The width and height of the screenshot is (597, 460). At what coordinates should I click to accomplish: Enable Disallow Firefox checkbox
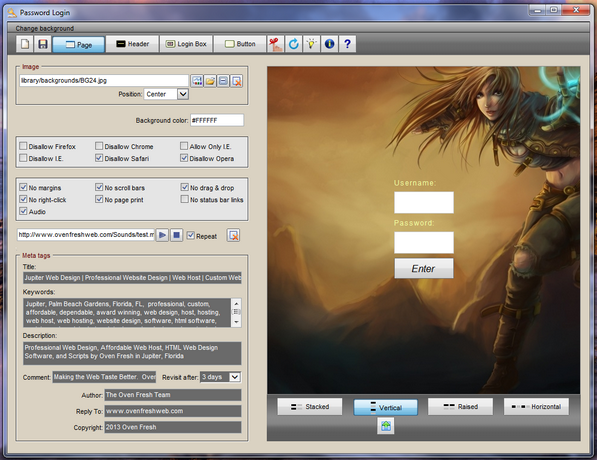tap(23, 146)
